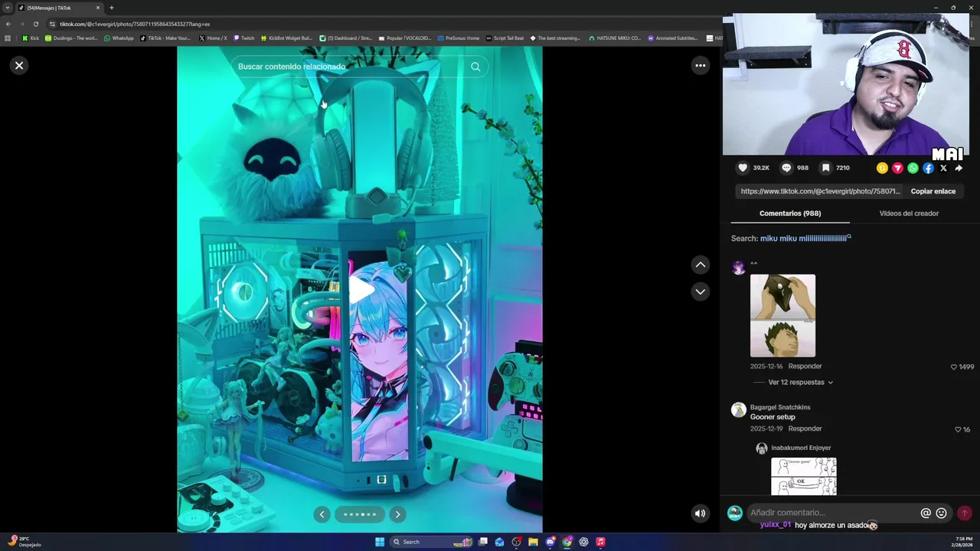Repost using the yellow repost icon
Image resolution: width=980 pixels, height=551 pixels.
click(882, 168)
